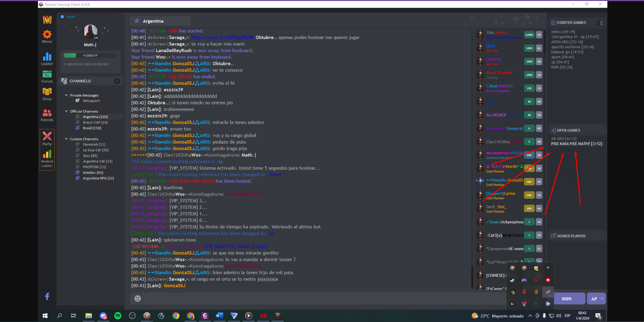
Task: Open Microsoft Word from the taskbar
Action: point(219,316)
